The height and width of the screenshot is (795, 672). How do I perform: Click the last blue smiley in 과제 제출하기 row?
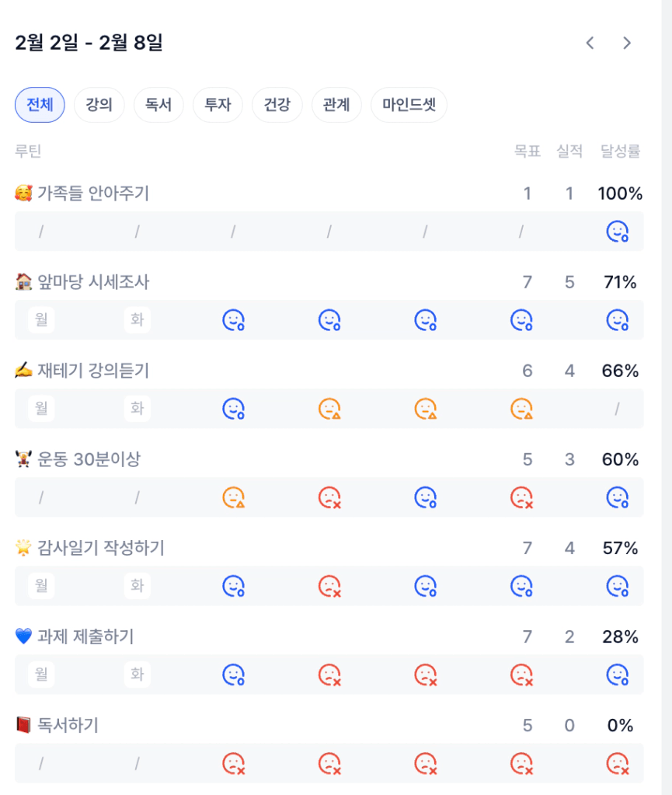[618, 674]
